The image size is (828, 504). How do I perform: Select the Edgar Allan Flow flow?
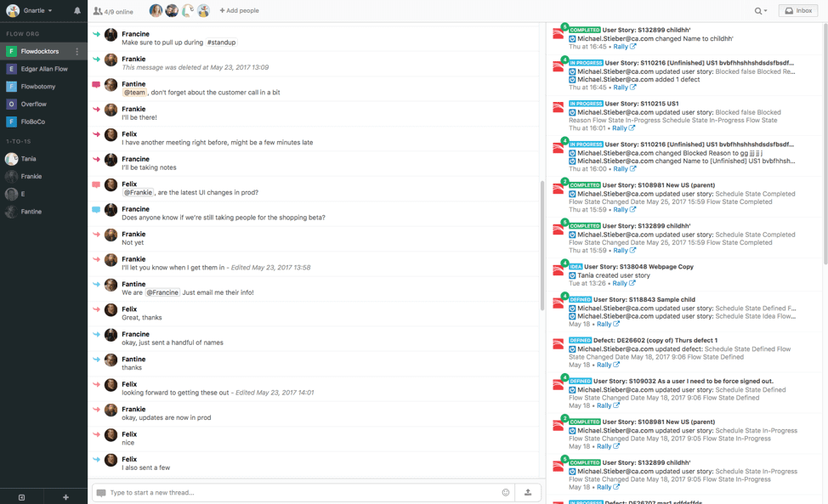[x=44, y=69]
